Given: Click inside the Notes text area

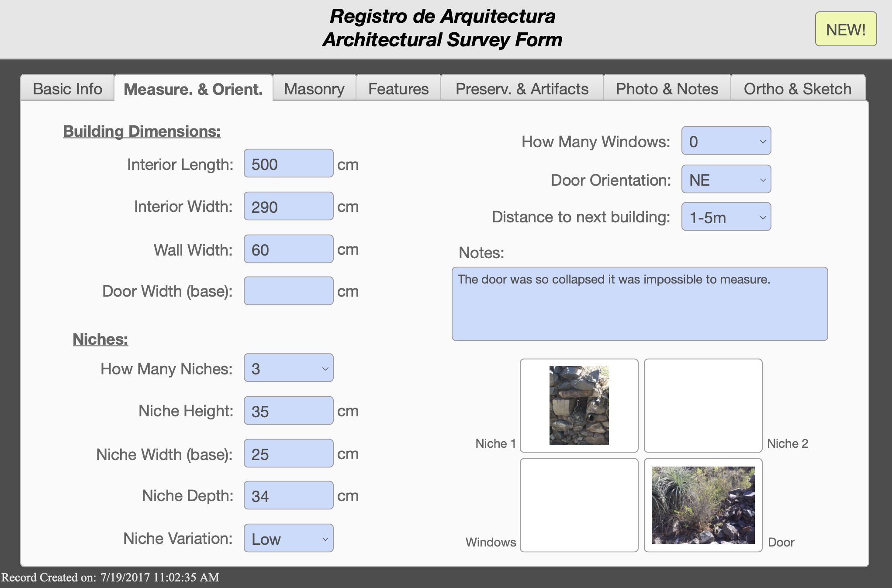Looking at the screenshot, I should click(x=640, y=304).
